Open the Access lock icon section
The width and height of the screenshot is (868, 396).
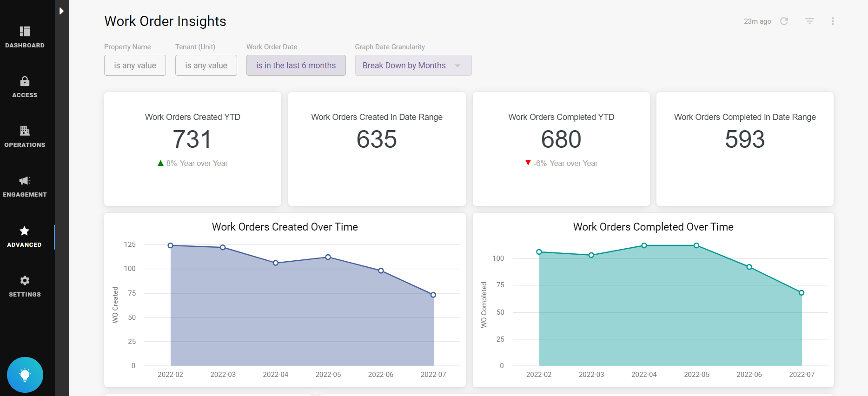coord(25,87)
